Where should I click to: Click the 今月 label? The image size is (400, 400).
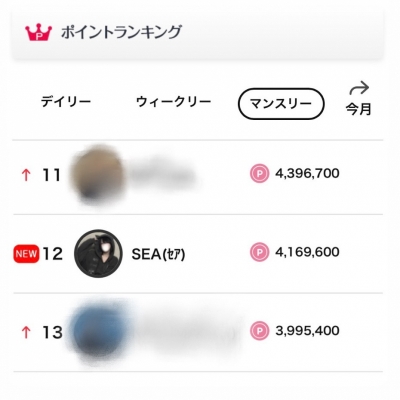coord(358,109)
